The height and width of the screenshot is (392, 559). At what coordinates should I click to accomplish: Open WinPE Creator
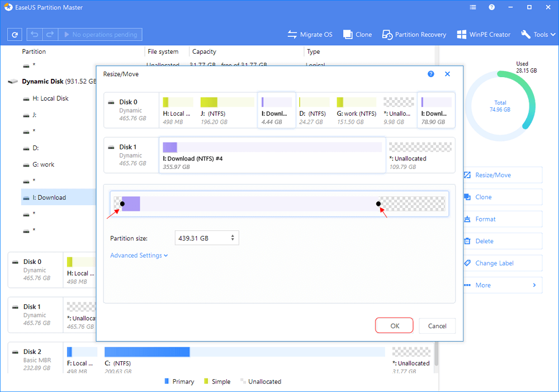point(484,35)
